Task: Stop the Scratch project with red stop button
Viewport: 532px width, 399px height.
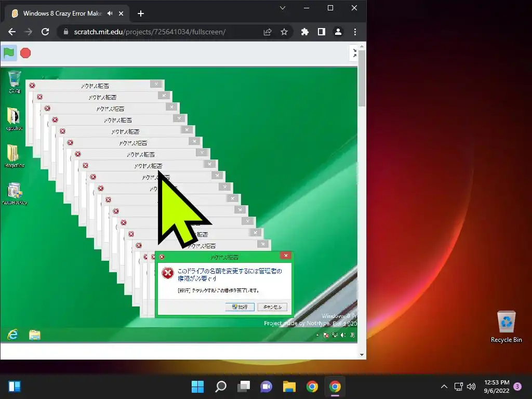Action: pos(25,54)
